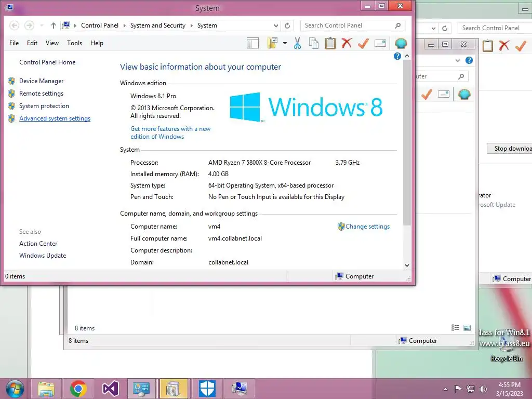Expand the address bar history dropdown in System window

pyautogui.click(x=276, y=26)
